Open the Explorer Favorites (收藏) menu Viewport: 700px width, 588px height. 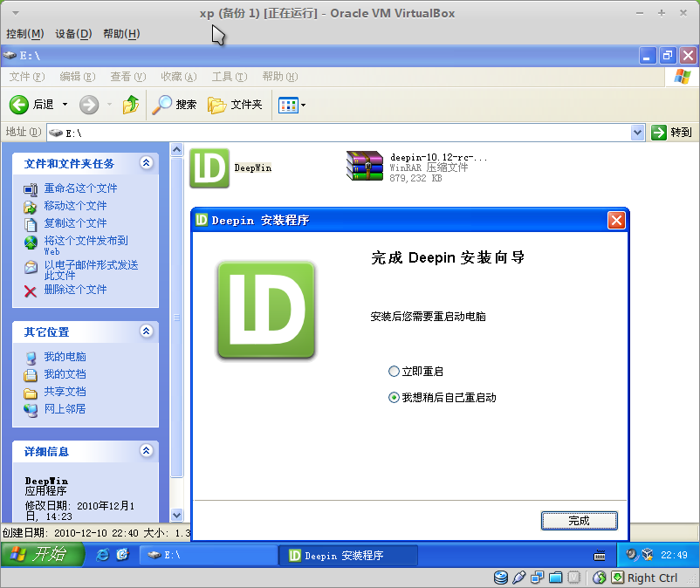coord(179,77)
